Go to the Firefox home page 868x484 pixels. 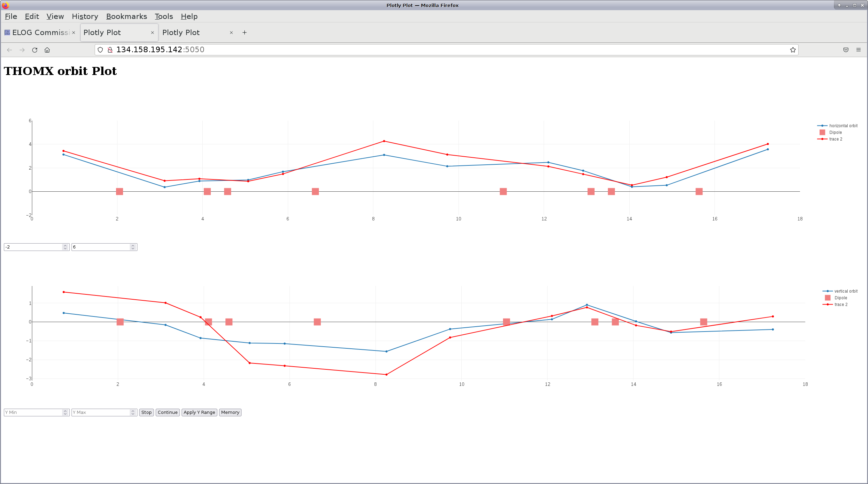click(x=47, y=50)
